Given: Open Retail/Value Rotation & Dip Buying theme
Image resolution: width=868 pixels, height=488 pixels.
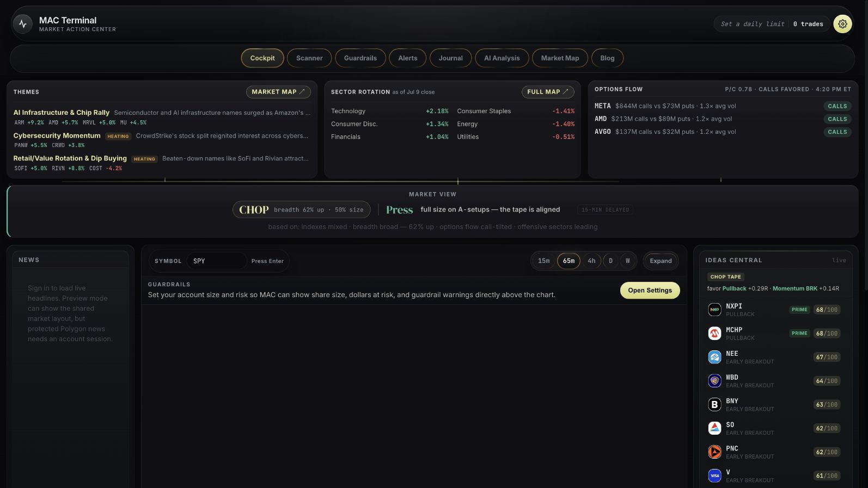Looking at the screenshot, I should click(x=70, y=158).
